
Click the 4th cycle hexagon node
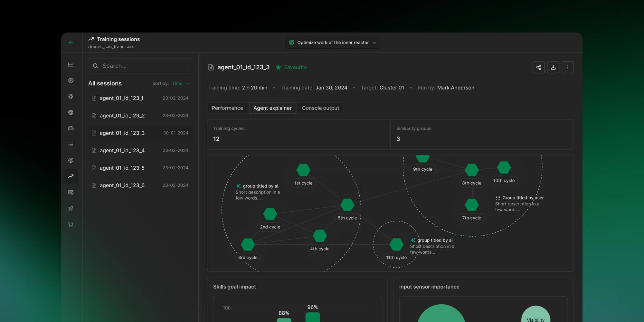[x=320, y=236]
